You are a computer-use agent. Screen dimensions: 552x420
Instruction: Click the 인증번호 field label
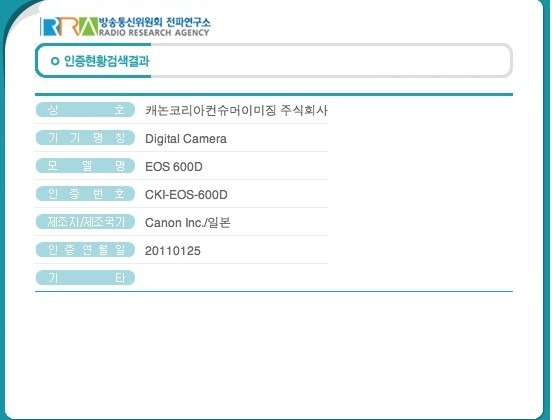[x=85, y=194]
